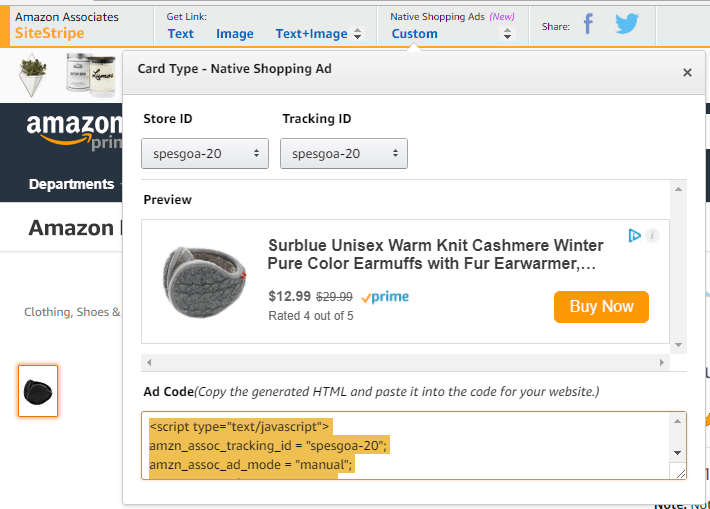
Task: Expand the Text+Image options arrow
Action: [x=358, y=34]
